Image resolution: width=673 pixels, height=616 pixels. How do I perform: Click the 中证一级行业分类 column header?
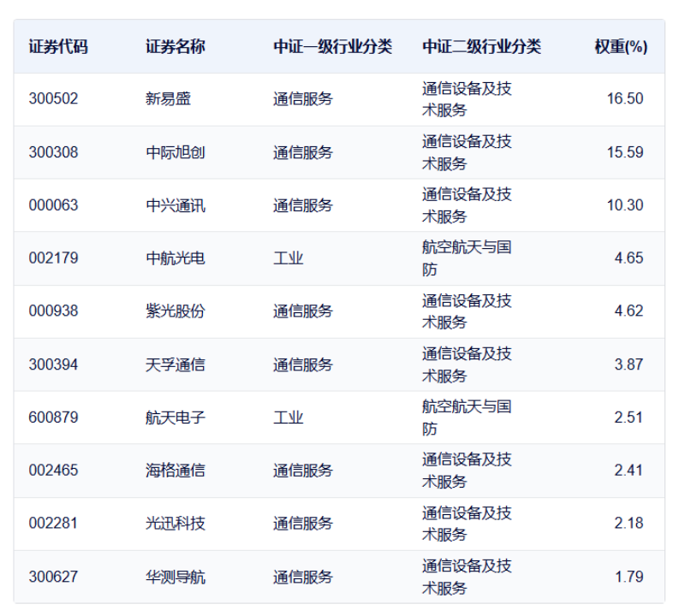332,47
